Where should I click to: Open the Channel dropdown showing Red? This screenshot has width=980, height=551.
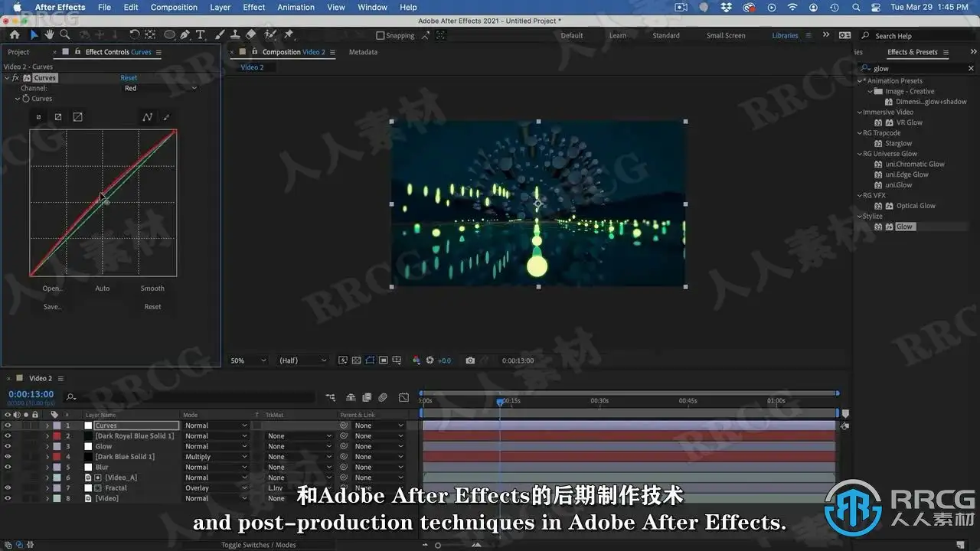(160, 88)
